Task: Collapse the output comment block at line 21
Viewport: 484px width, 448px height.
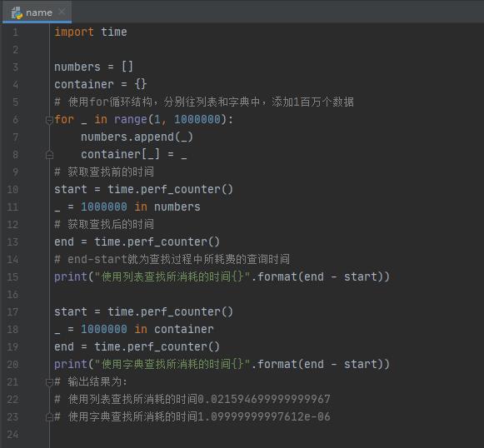Action: pyautogui.click(x=49, y=382)
